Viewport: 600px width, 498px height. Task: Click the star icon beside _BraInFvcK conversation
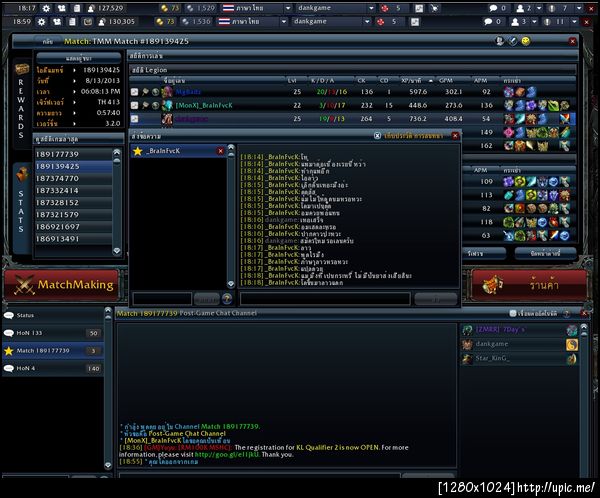(x=138, y=151)
